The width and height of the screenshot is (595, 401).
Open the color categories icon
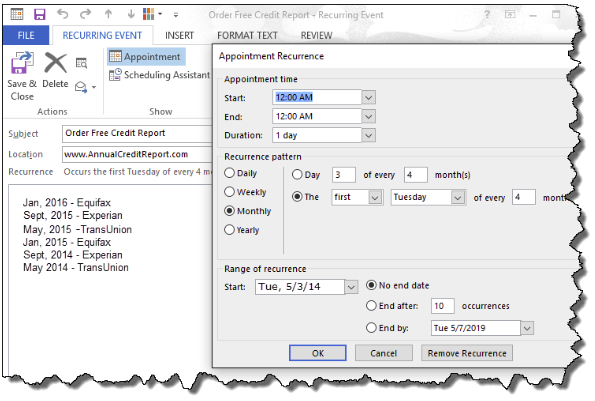click(x=148, y=14)
